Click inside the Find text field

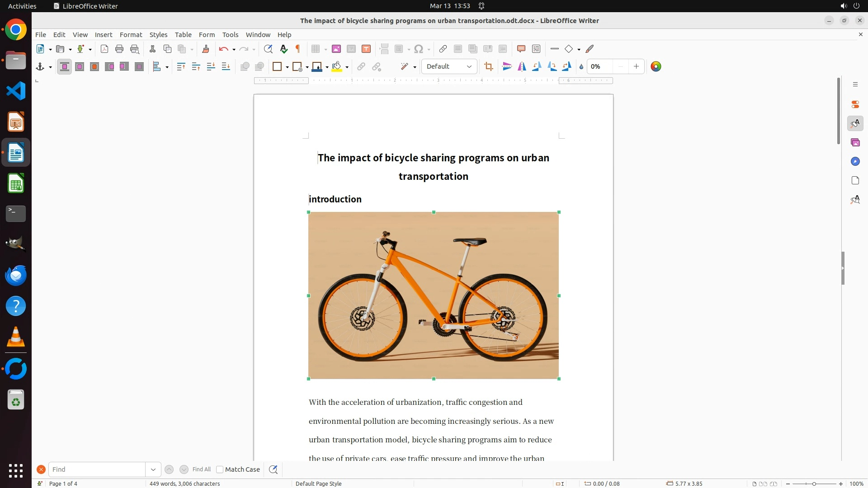point(97,469)
